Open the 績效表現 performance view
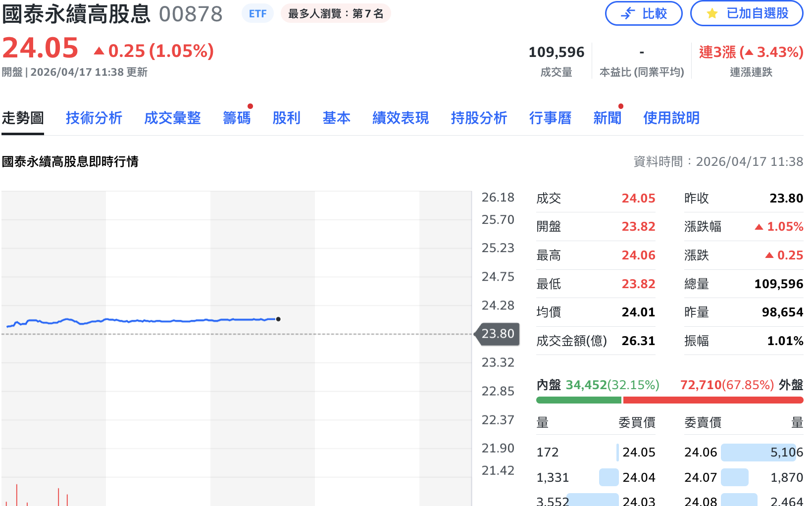The image size is (812, 506). click(400, 118)
